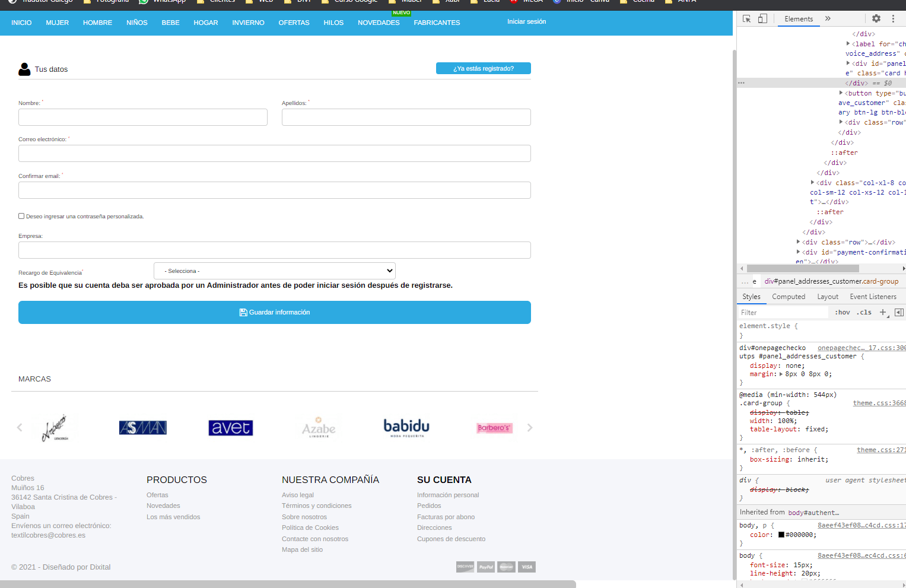Open the FABRICANTES menu item

[437, 23]
